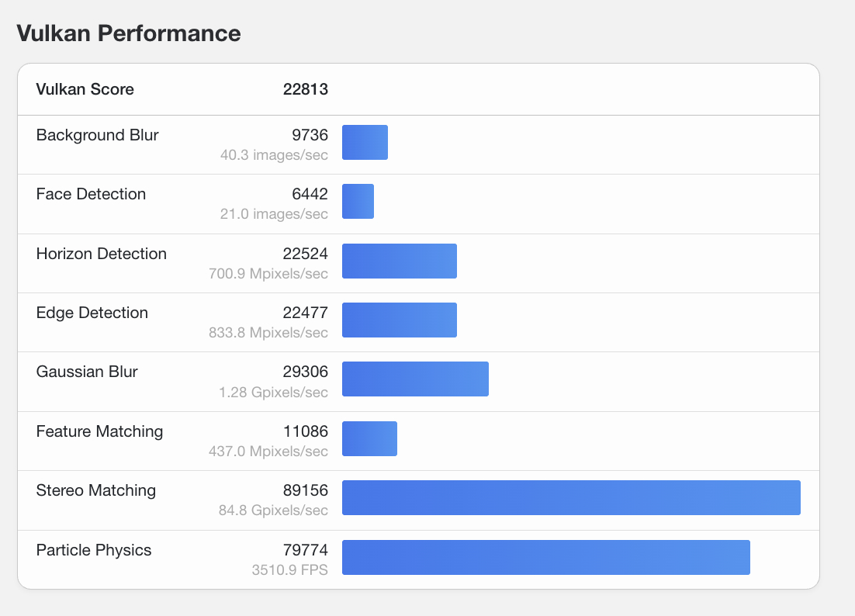The height and width of the screenshot is (616, 855).
Task: Click the long Stereo Matching bar
Action: tap(571, 498)
